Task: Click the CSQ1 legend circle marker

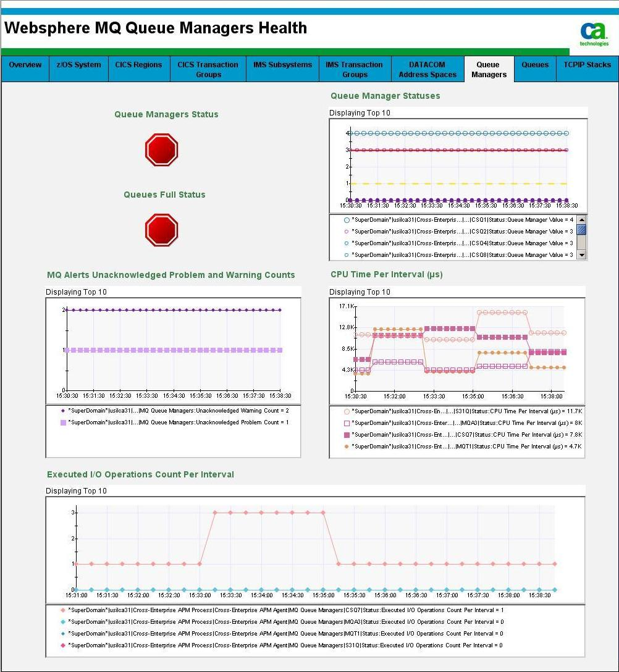Action: point(347,220)
